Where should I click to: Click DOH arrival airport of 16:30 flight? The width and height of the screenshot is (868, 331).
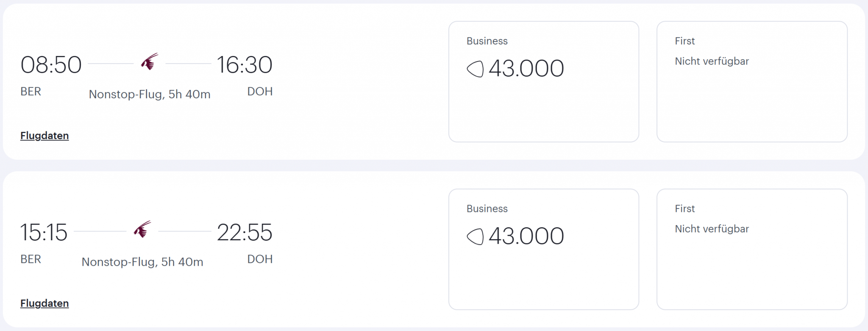click(260, 92)
